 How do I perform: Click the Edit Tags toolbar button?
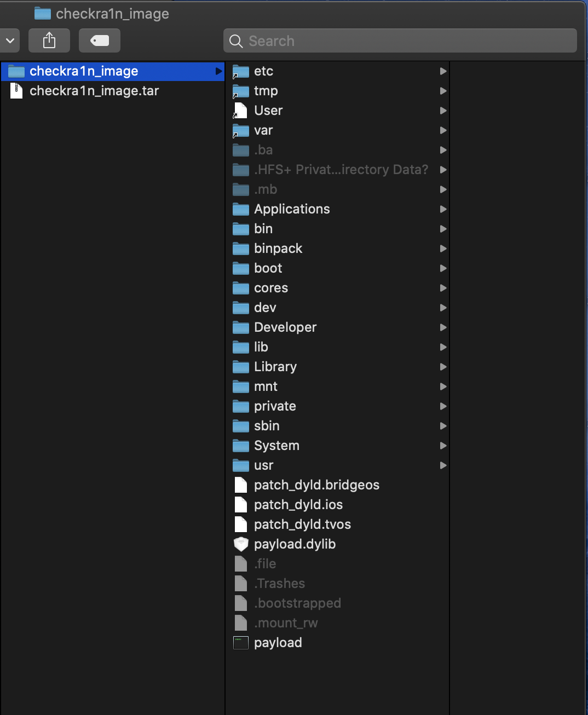(x=100, y=41)
